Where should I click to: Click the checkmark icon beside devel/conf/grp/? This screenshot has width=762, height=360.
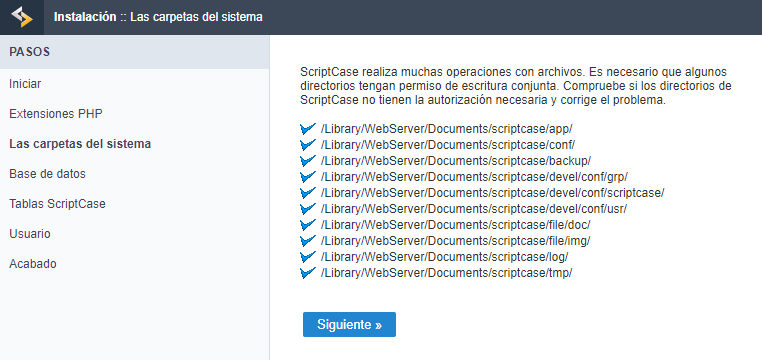click(308, 177)
